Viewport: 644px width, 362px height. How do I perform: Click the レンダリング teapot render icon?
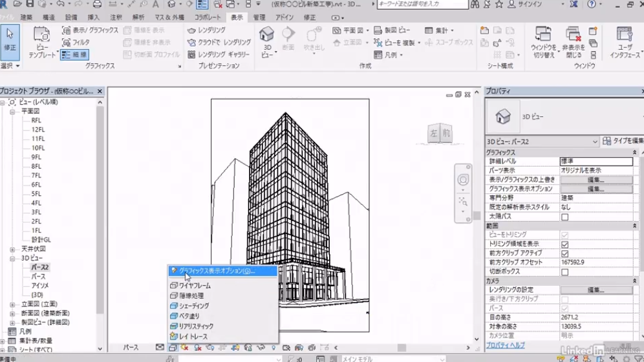pyautogui.click(x=191, y=30)
